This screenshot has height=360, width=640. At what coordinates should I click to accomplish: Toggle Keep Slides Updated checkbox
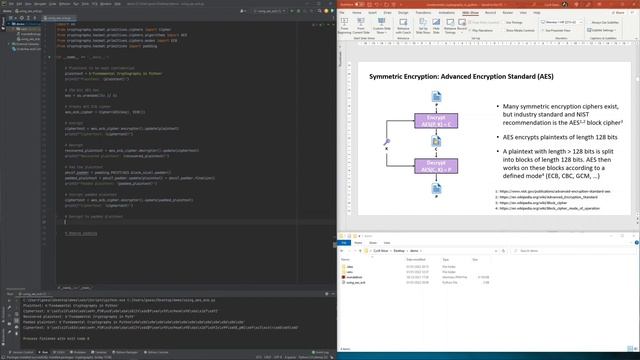pos(484,22)
